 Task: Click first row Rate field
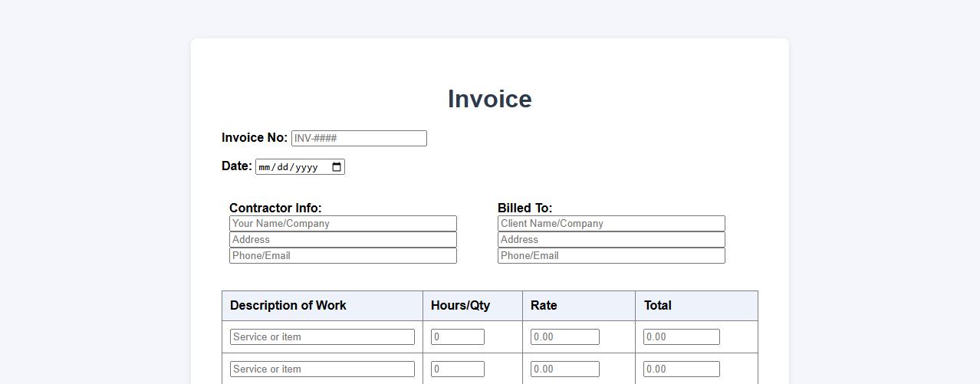565,337
